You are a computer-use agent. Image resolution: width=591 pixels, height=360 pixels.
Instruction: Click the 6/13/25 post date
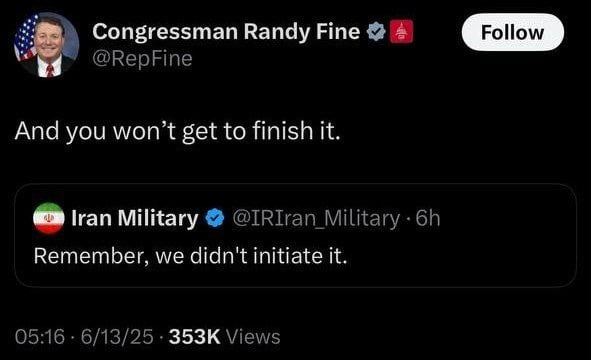click(x=117, y=337)
